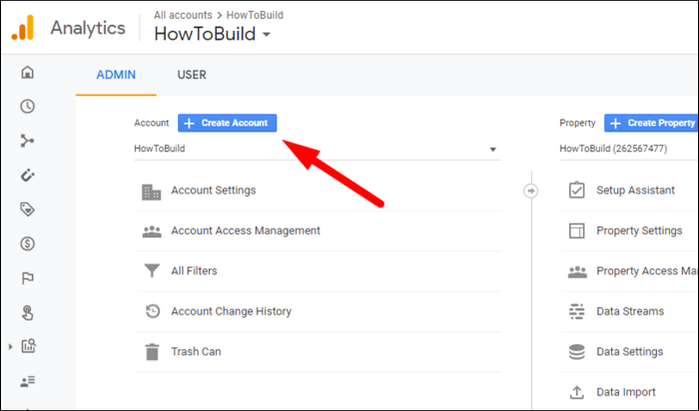Image resolution: width=699 pixels, height=411 pixels.
Task: Open the Monetization dollar icon in sidebar
Action: pyautogui.click(x=28, y=244)
